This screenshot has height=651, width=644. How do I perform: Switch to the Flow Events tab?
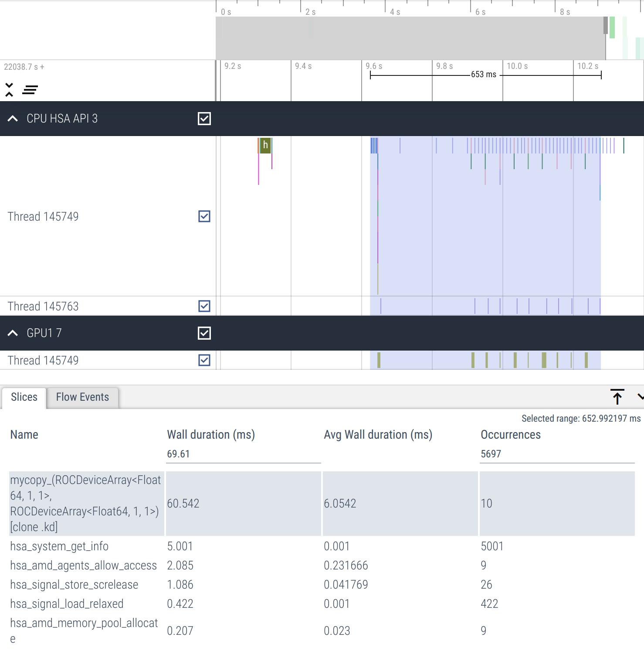tap(82, 397)
